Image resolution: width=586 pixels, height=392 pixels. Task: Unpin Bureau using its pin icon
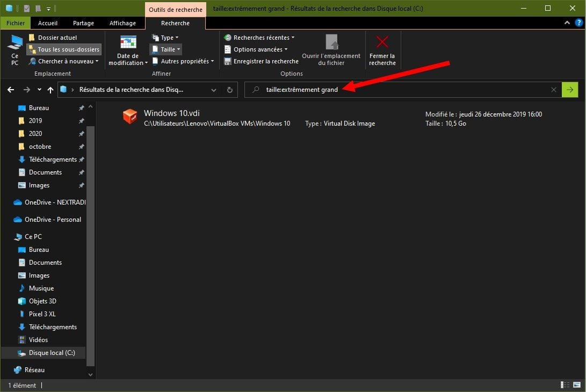coord(81,108)
